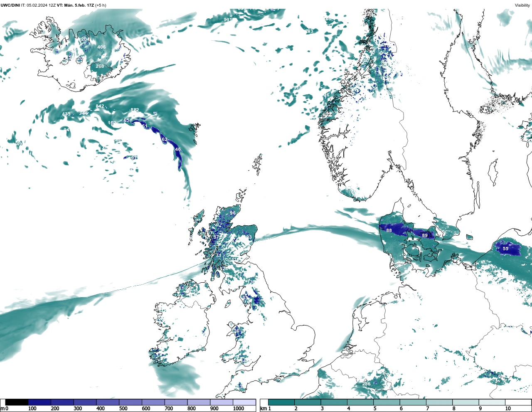Select the '05.02.2024 12Z' initial time text

coord(41,5)
